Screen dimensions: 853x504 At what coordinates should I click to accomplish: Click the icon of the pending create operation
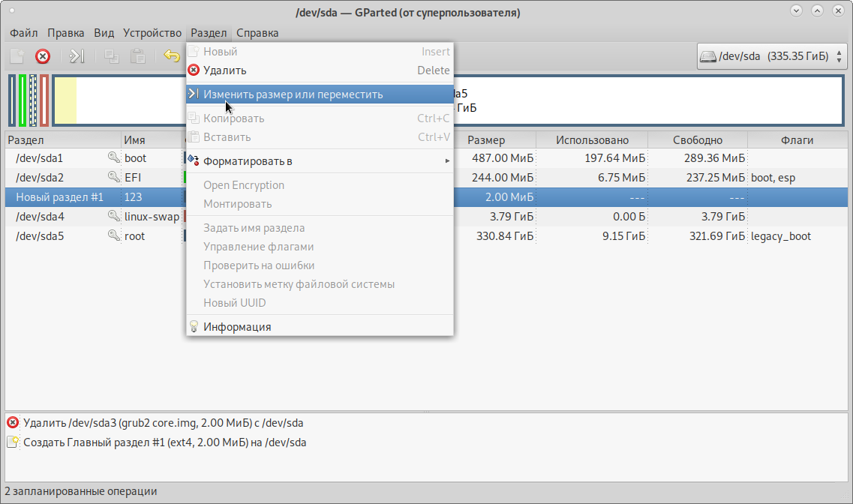(13, 442)
